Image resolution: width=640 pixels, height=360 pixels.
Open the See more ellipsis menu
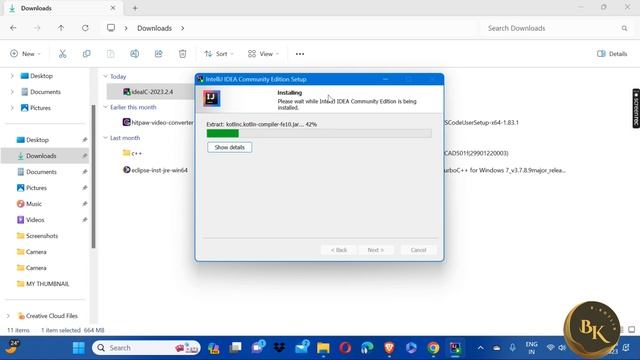300,54
